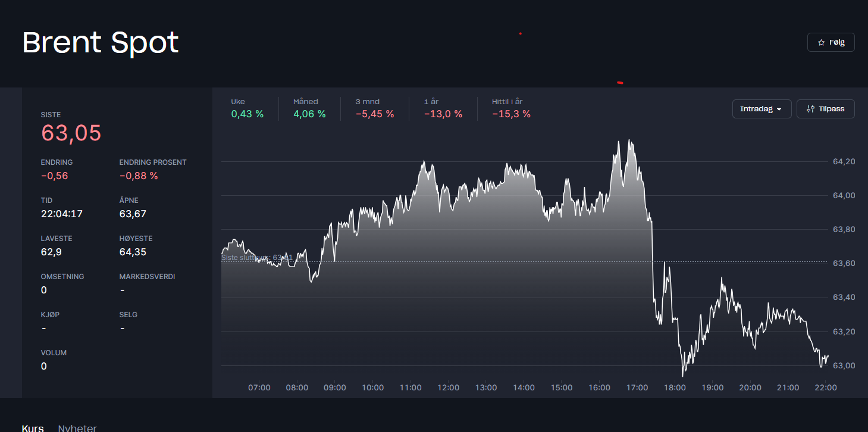Select the LAVESTE value 62,9
Image resolution: width=868 pixels, height=432 pixels.
tap(52, 252)
